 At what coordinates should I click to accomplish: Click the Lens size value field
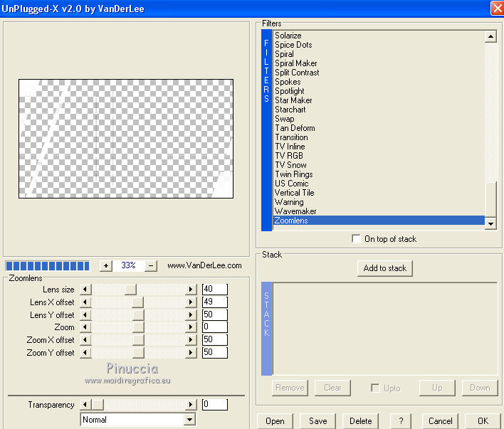[x=214, y=289]
